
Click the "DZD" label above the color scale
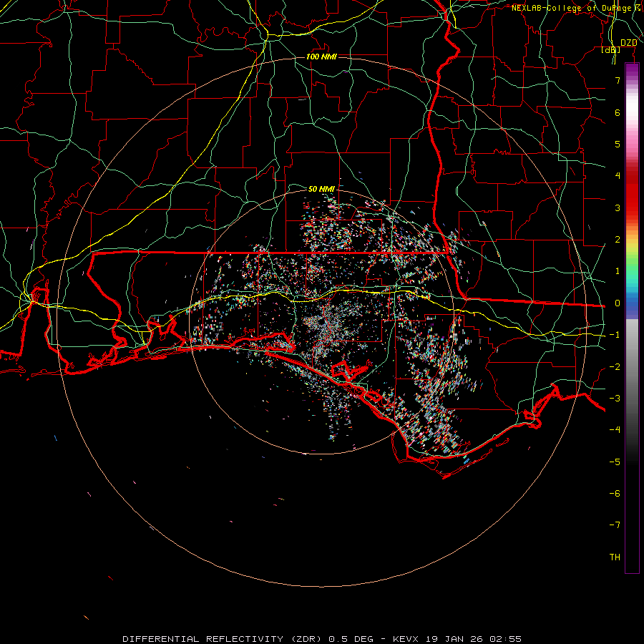coord(628,43)
